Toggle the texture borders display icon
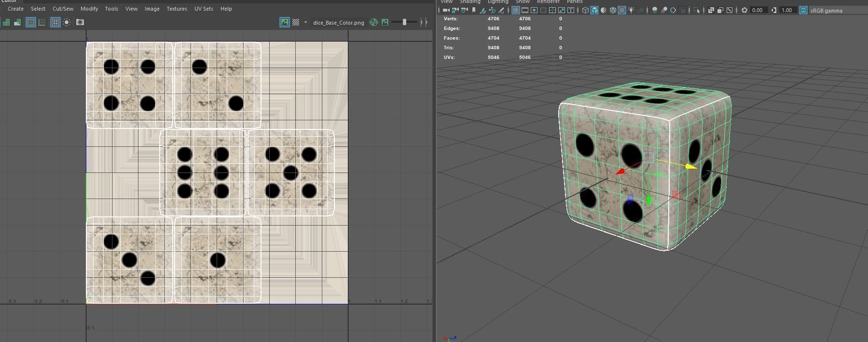Screen dimensions: 868x342 31,22
